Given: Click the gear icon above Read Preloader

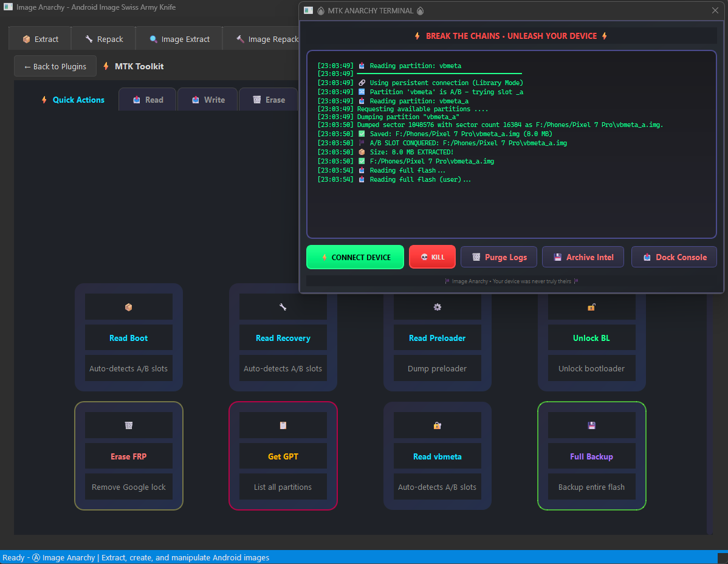Looking at the screenshot, I should point(437,307).
